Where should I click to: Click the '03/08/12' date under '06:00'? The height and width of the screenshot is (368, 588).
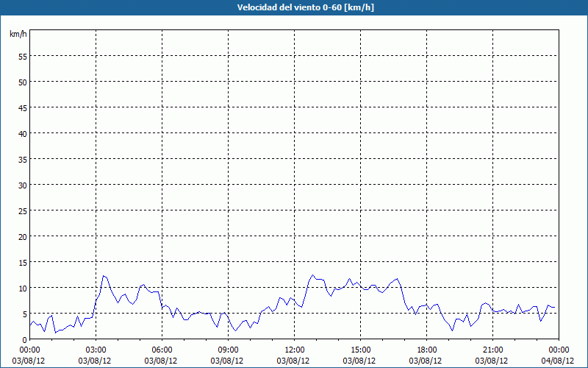click(x=161, y=361)
